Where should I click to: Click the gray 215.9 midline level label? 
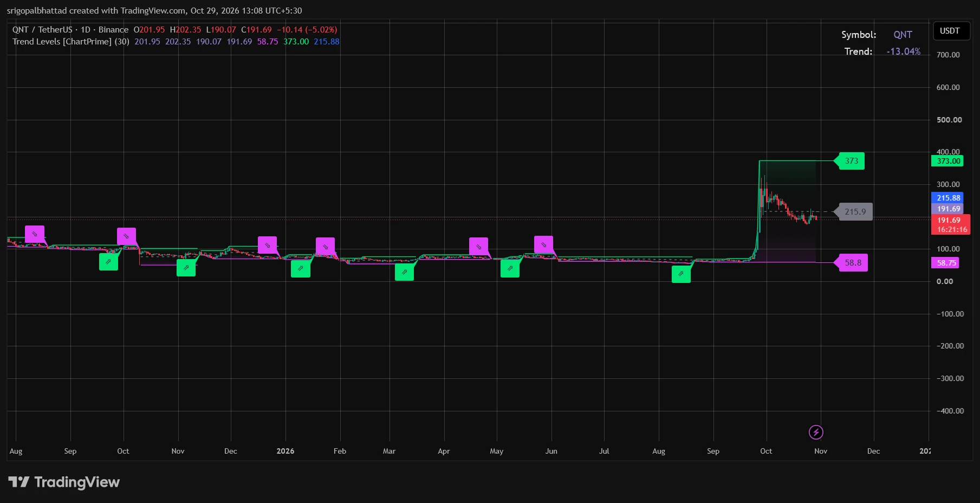(855, 212)
